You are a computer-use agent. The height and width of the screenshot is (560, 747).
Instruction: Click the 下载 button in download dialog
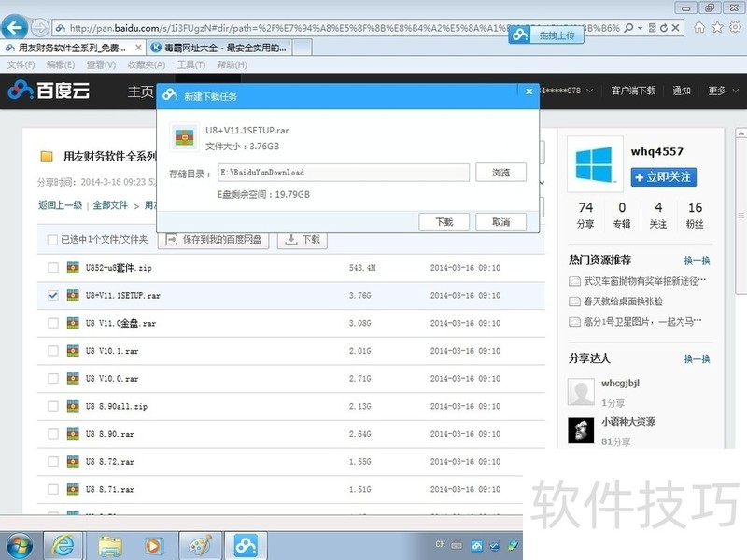point(444,222)
